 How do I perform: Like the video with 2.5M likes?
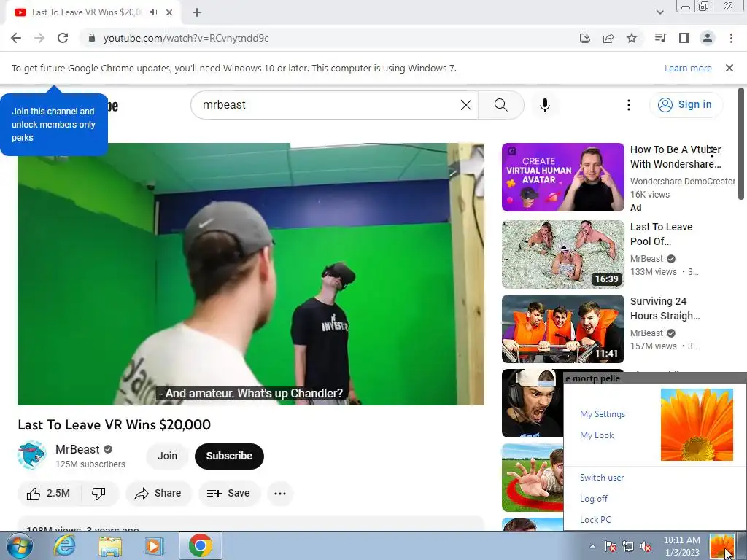pos(49,494)
